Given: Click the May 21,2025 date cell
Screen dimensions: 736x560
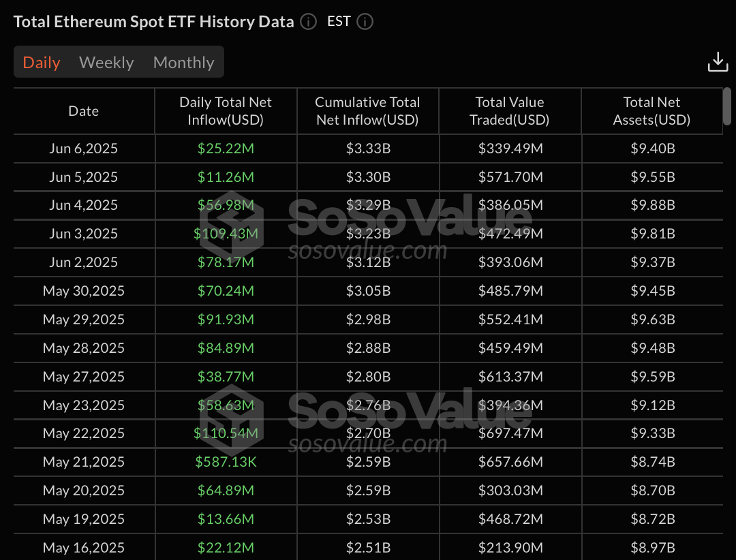Looking at the screenshot, I should (x=84, y=462).
